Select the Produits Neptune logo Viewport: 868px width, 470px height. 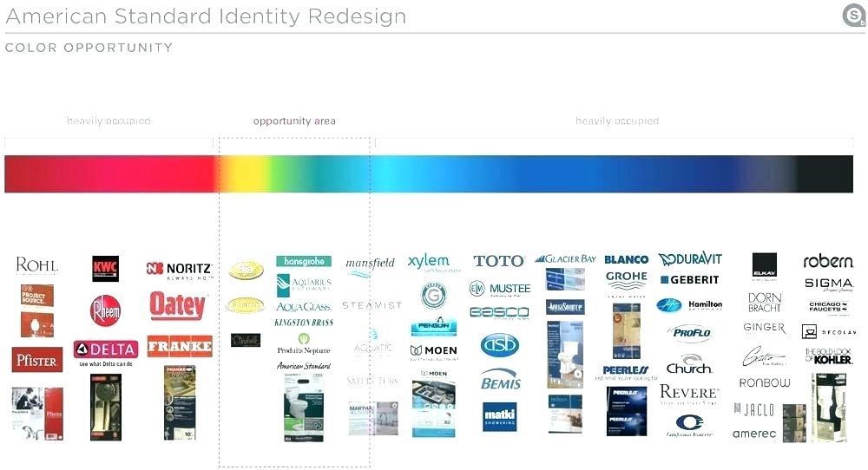click(303, 344)
